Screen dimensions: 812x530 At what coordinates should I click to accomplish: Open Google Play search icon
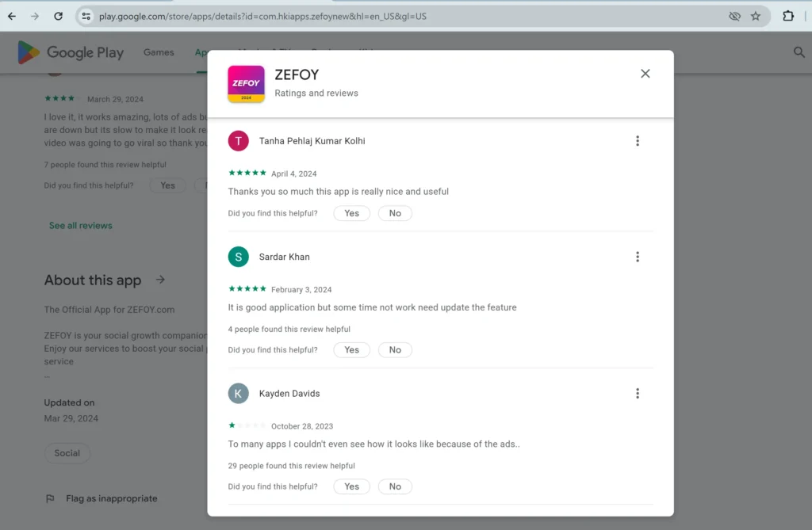[799, 52]
